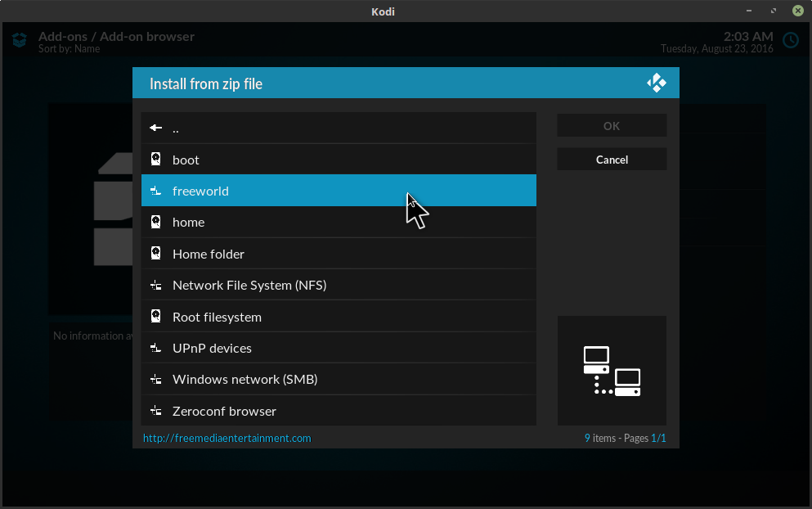Click the drive icon beside Root filesystem
This screenshot has height=509, width=812.
click(x=156, y=316)
